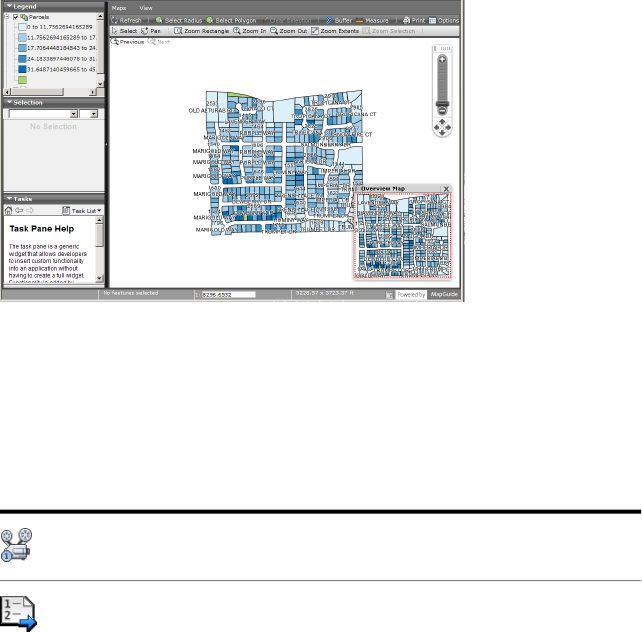Click the 'No features selected' status text
The height and width of the screenshot is (632, 642).
[131, 293]
